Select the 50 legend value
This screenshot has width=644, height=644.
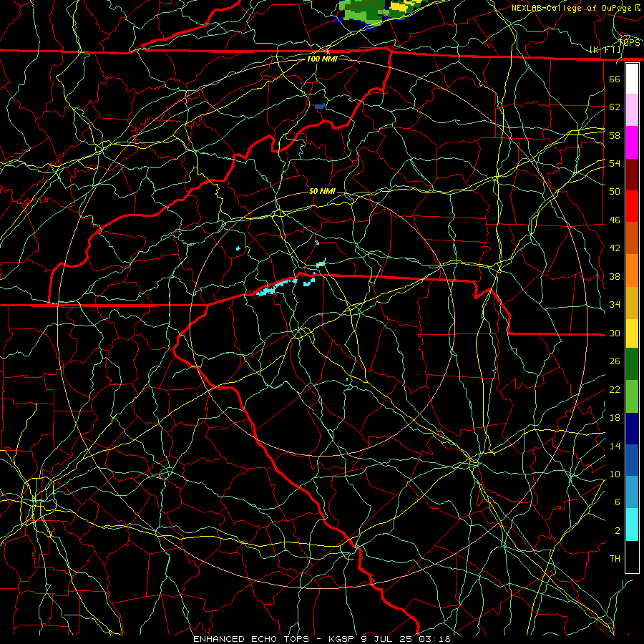point(615,191)
